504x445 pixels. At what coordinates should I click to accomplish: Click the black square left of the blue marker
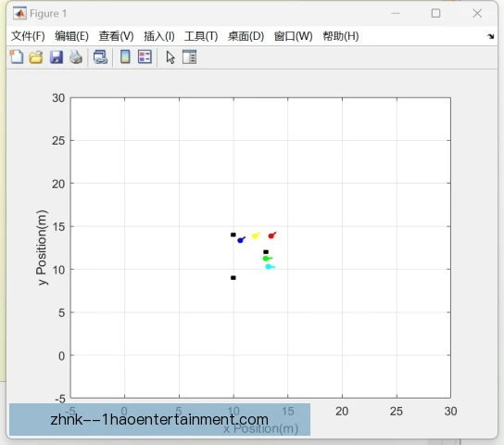point(233,235)
